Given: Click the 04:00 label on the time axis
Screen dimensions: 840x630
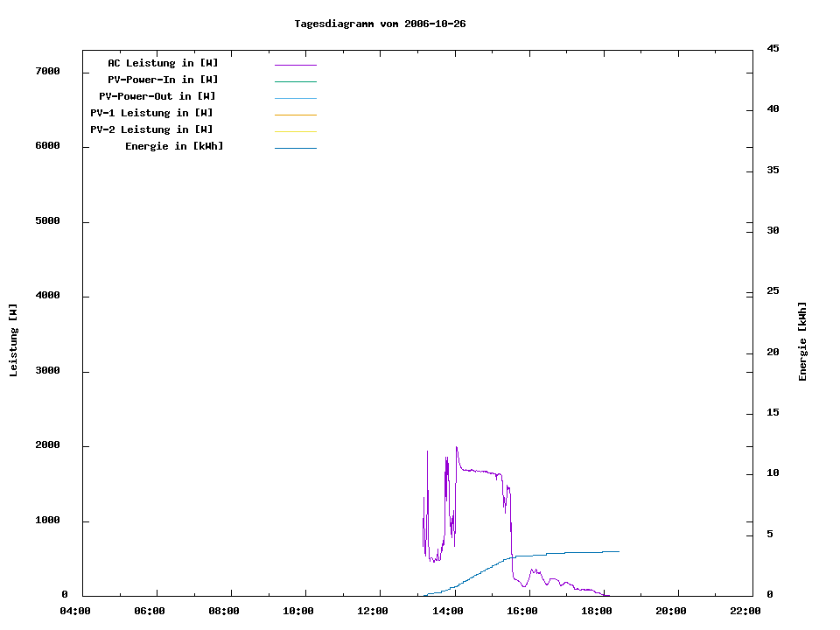Looking at the screenshot, I should click(x=75, y=612).
